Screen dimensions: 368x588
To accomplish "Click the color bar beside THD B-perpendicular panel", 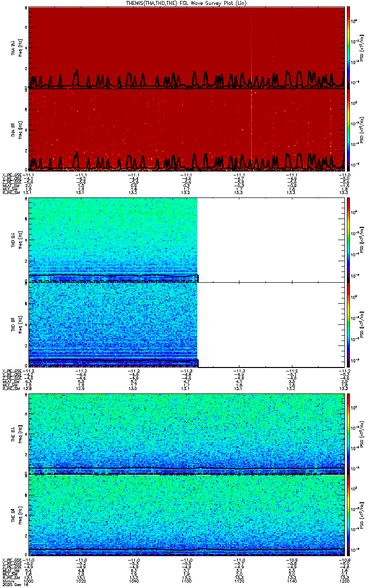I will point(349,240).
